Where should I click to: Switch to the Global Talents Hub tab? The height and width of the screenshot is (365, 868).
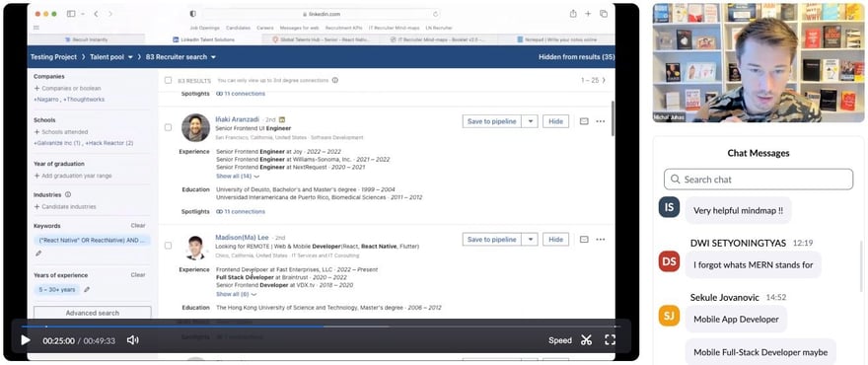tap(322, 39)
